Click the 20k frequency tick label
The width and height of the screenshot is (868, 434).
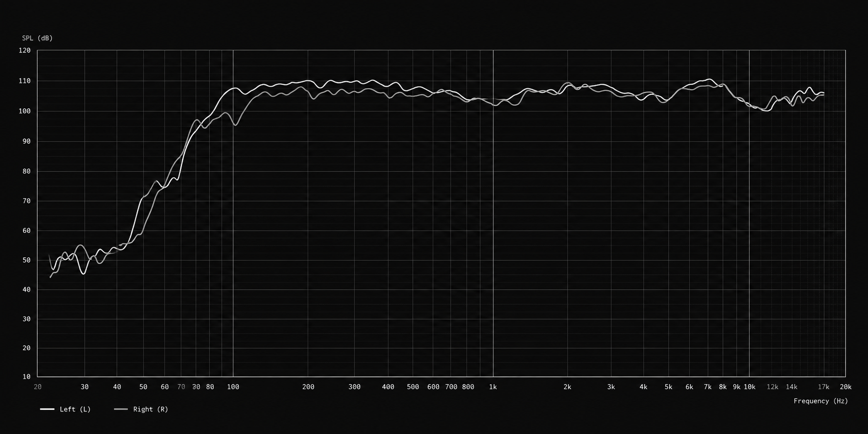845,387
